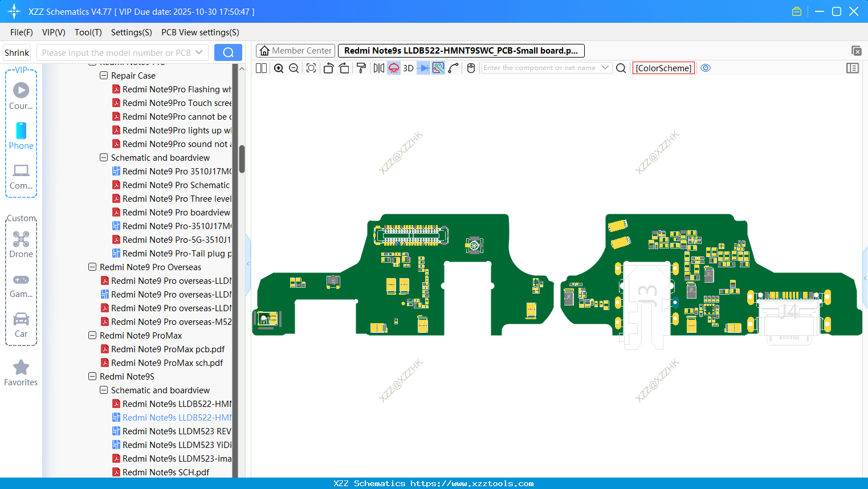
Task: Click the blue model search button
Action: [228, 52]
